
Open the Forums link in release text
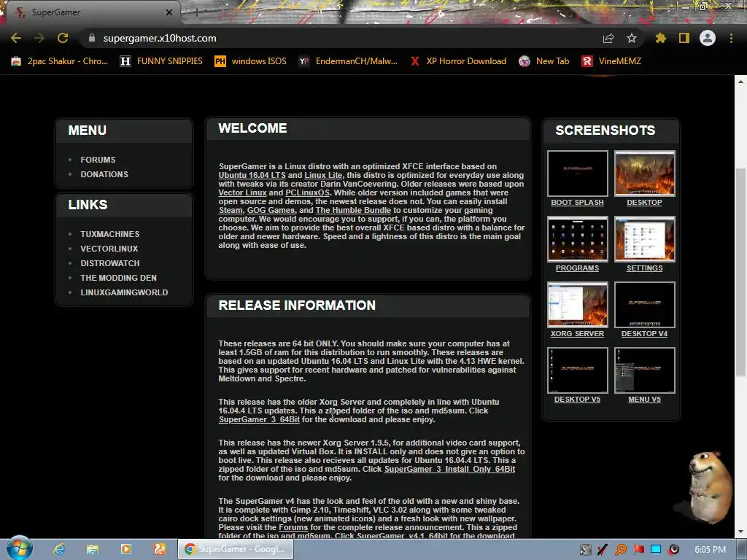293,527
